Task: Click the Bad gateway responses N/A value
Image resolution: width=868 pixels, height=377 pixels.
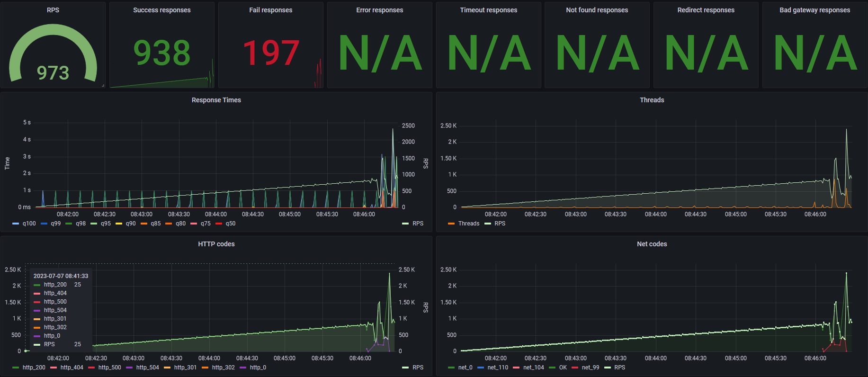Action: click(x=815, y=53)
